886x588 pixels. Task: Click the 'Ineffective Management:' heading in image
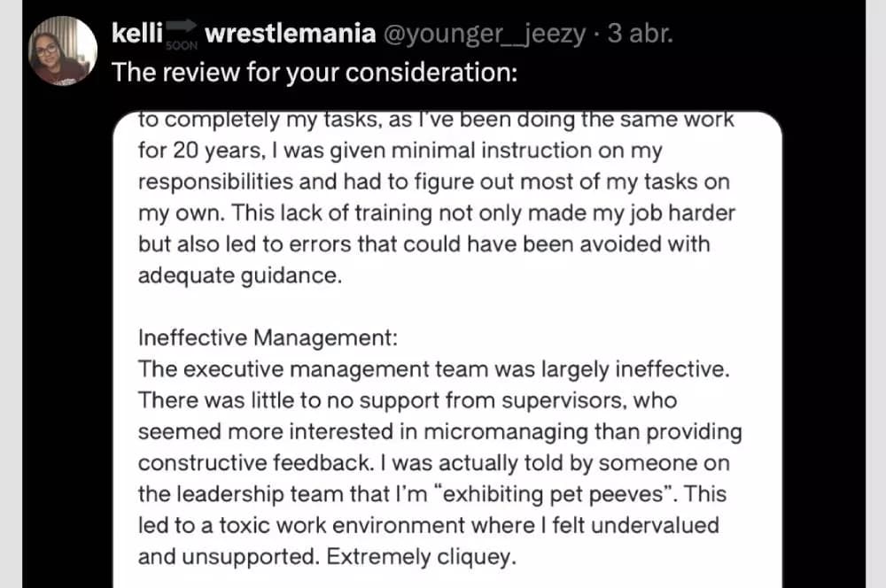(x=268, y=337)
